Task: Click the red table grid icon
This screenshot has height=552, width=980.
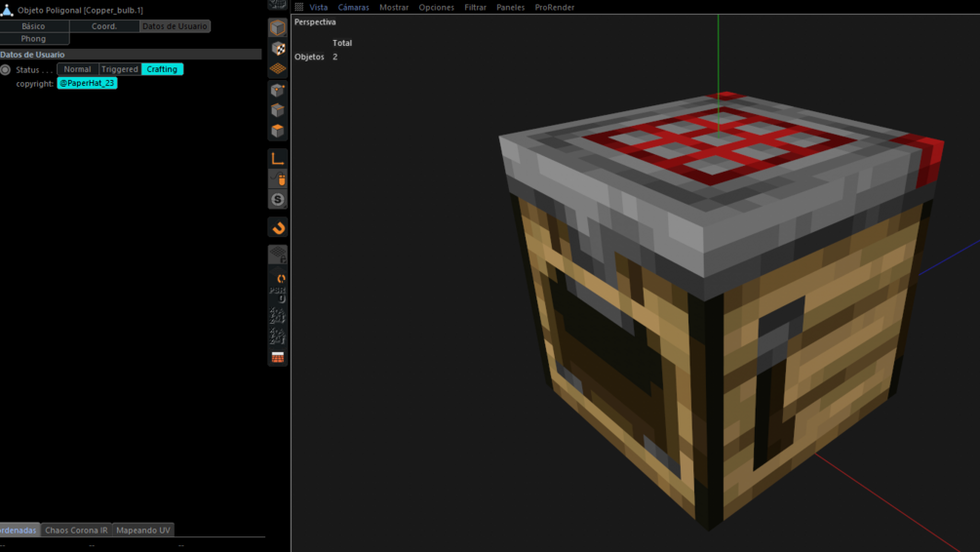Action: pyautogui.click(x=278, y=357)
